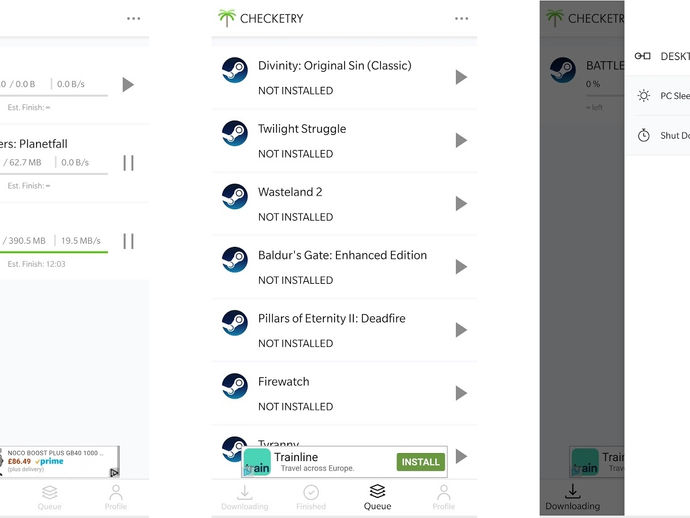Start Baldur's Gate: Enhanced Edition download
The image size is (690, 518).
point(461,267)
